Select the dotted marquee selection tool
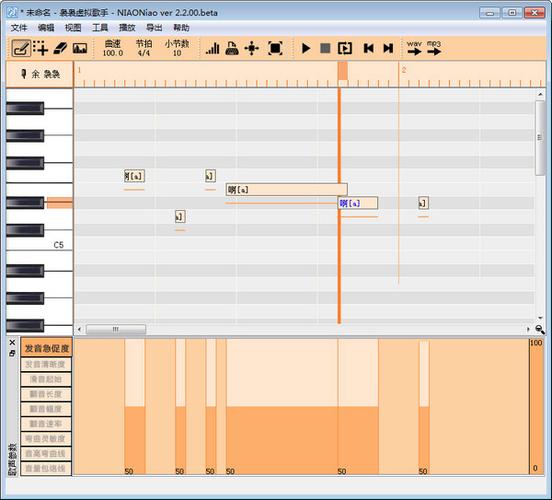The width and height of the screenshot is (552, 500). click(40, 48)
